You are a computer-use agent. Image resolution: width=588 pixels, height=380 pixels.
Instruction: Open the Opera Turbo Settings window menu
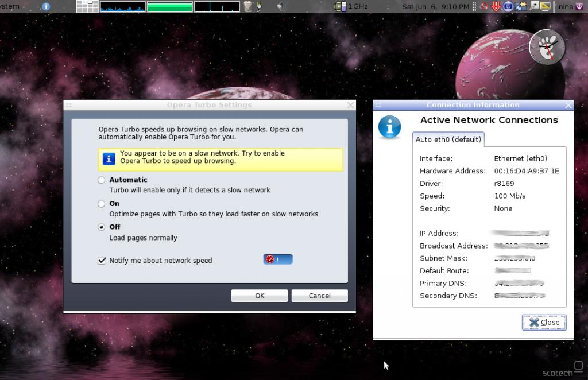[69, 105]
